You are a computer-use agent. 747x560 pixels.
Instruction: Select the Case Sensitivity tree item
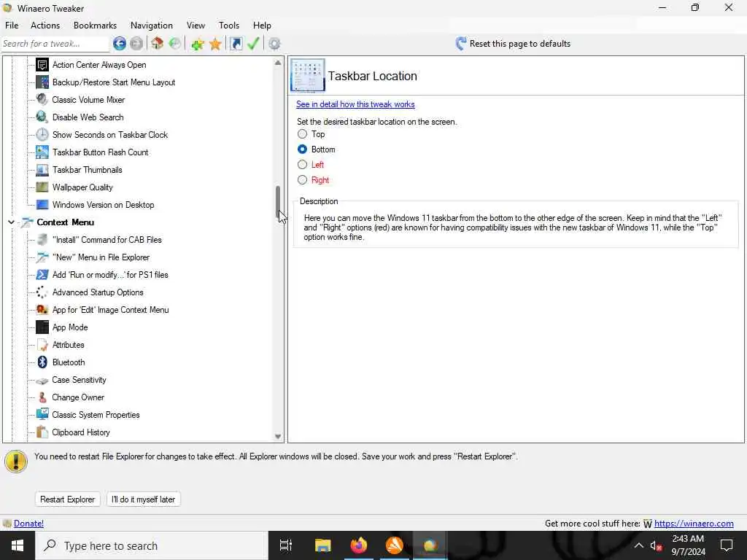(79, 380)
